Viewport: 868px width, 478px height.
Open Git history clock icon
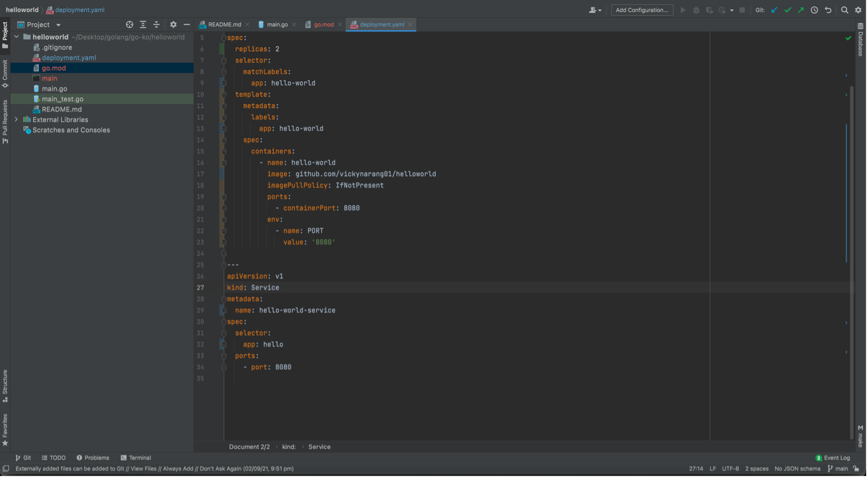coord(815,10)
